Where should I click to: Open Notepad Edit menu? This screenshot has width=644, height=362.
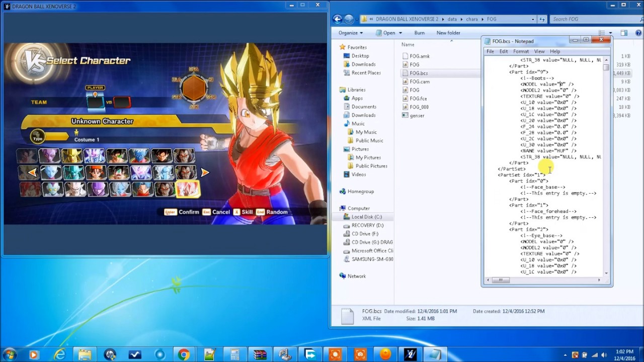(x=504, y=51)
